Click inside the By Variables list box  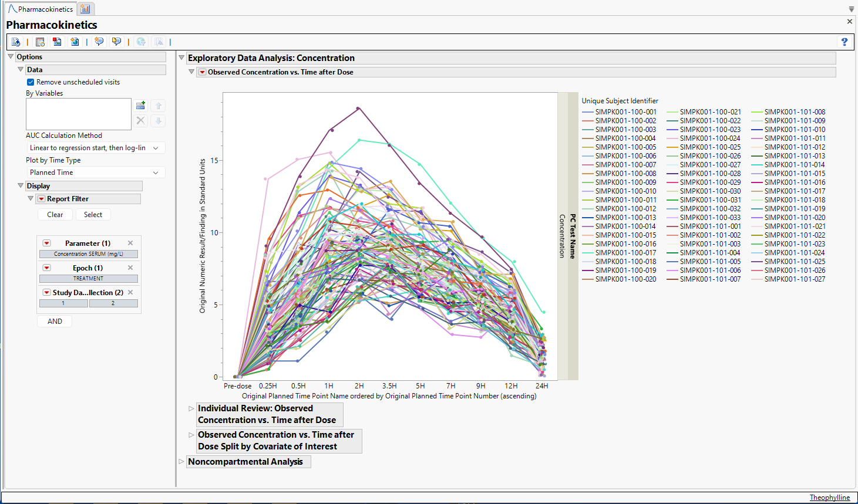tap(78, 113)
